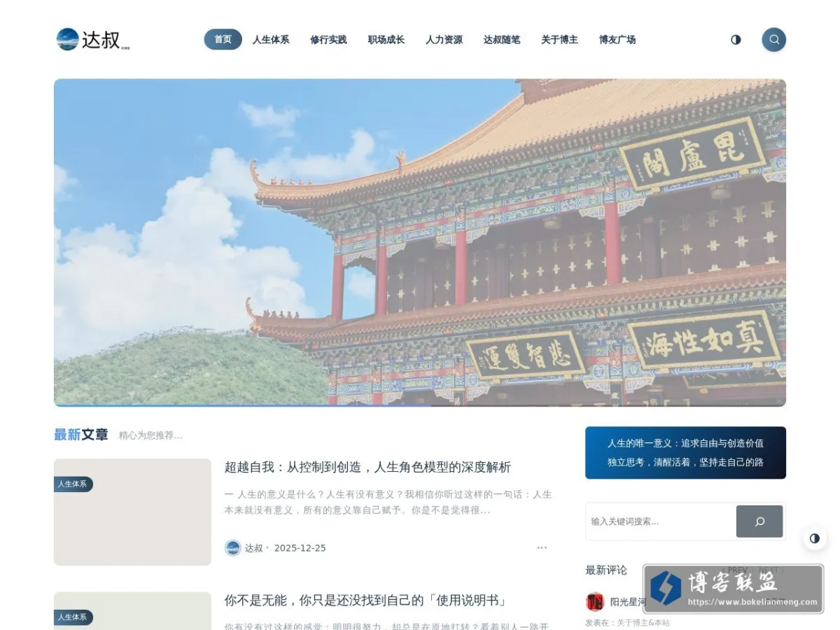Click the second article's thumbnail
The image size is (840, 630).
point(132,611)
